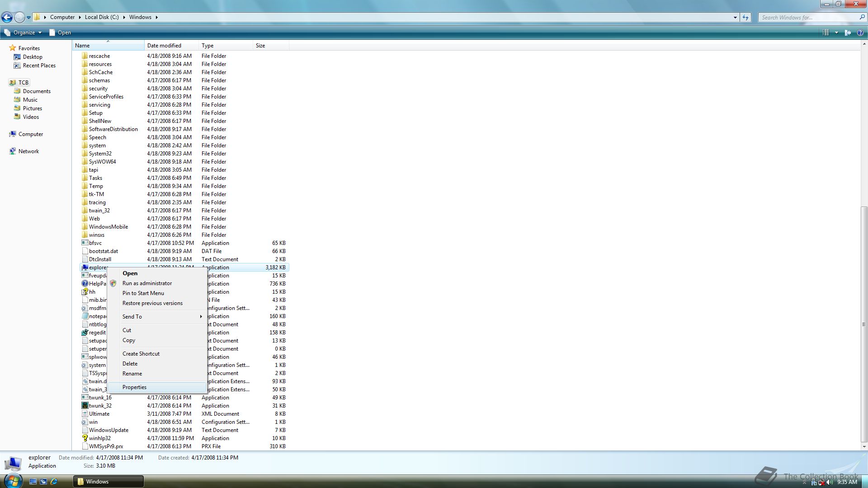Click the search magnifier icon
This screenshot has height=488, width=868.
pos(862,17)
